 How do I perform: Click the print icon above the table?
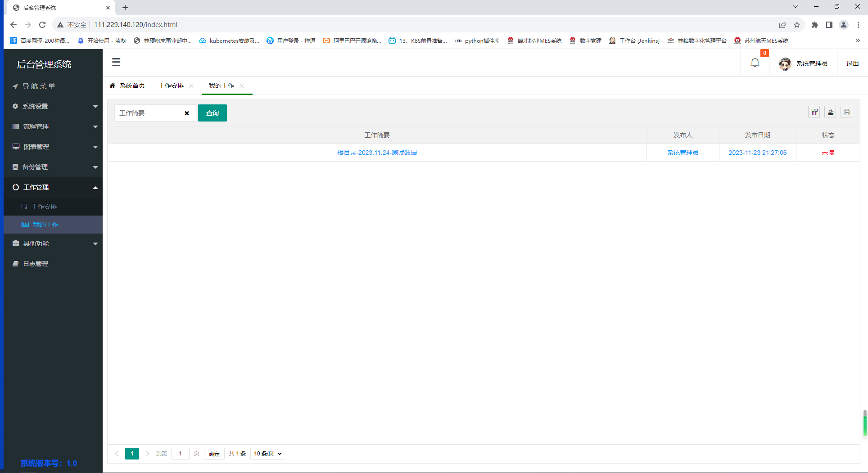846,112
